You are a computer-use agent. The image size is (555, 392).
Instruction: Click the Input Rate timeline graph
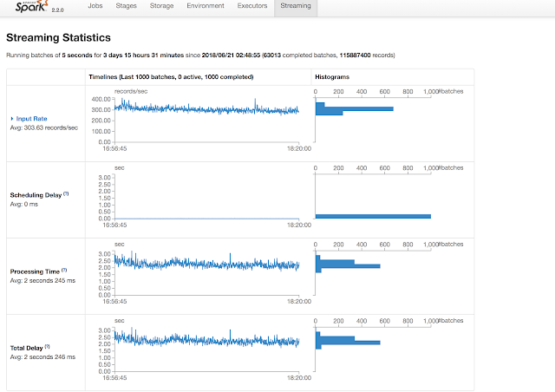[206, 121]
